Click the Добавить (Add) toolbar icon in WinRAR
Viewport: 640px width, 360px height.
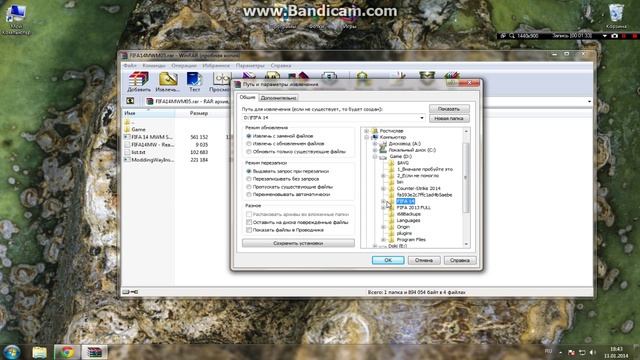(x=139, y=82)
